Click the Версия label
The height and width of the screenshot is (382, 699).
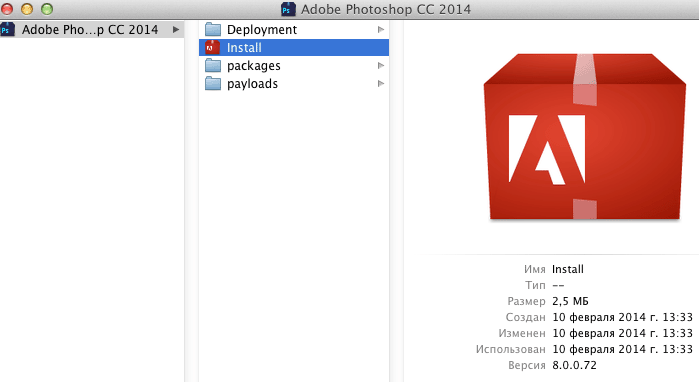click(x=526, y=366)
